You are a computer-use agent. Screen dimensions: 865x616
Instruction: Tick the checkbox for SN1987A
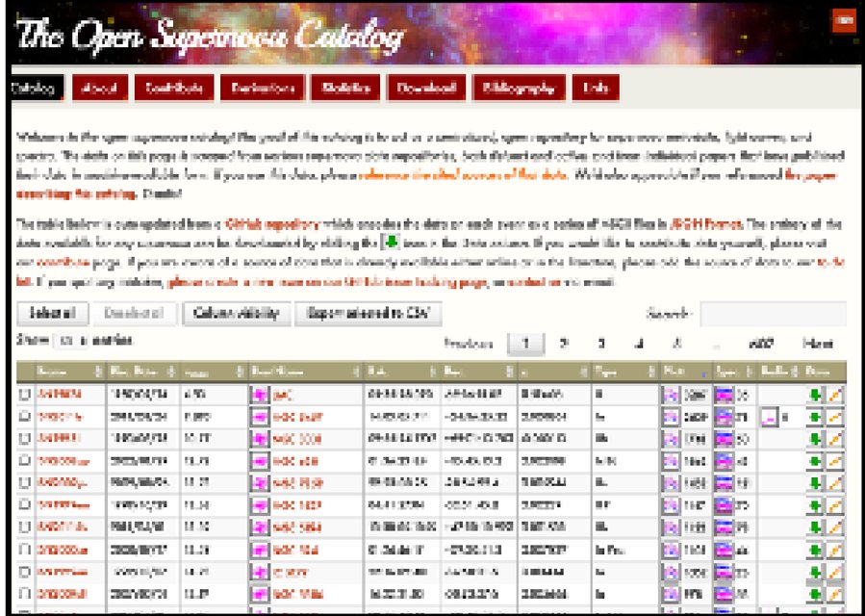25,396
